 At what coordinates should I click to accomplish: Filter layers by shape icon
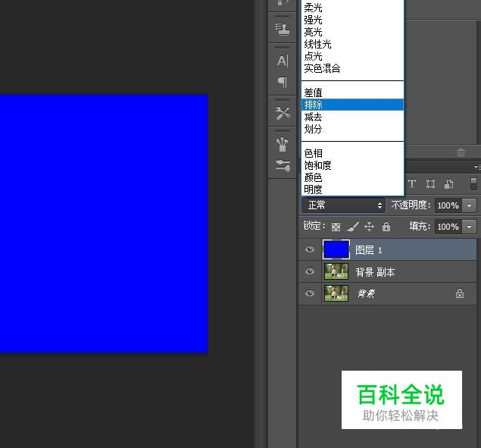click(430, 183)
